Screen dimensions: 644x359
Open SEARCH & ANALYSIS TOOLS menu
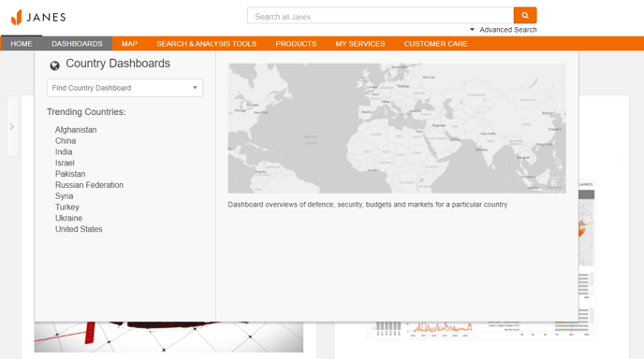(x=206, y=44)
